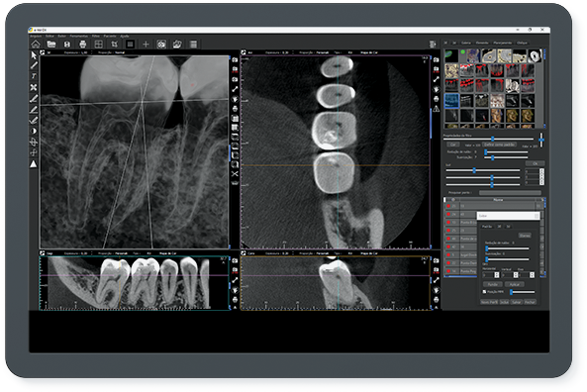
Task: Open the Ferramentas menu
Action: click(78, 37)
